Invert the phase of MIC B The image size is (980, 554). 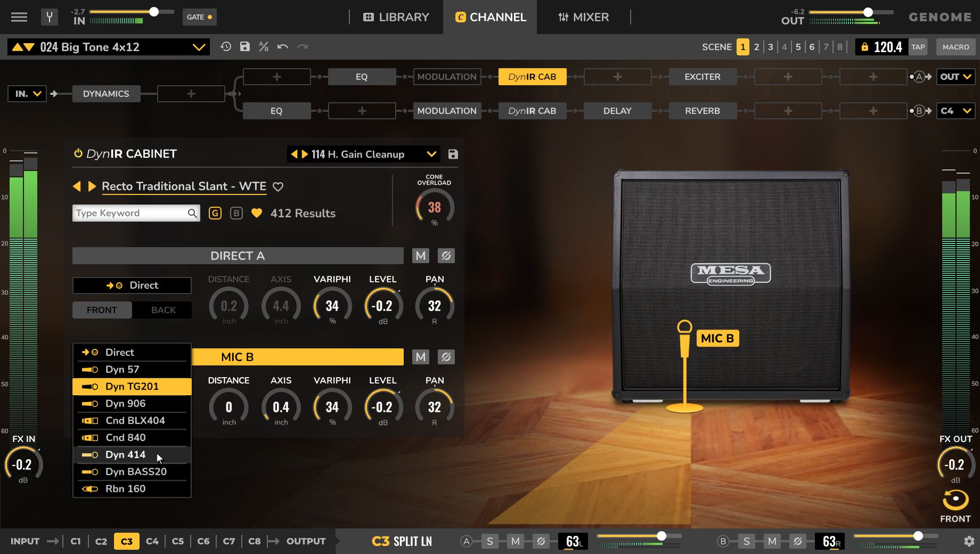[446, 357]
